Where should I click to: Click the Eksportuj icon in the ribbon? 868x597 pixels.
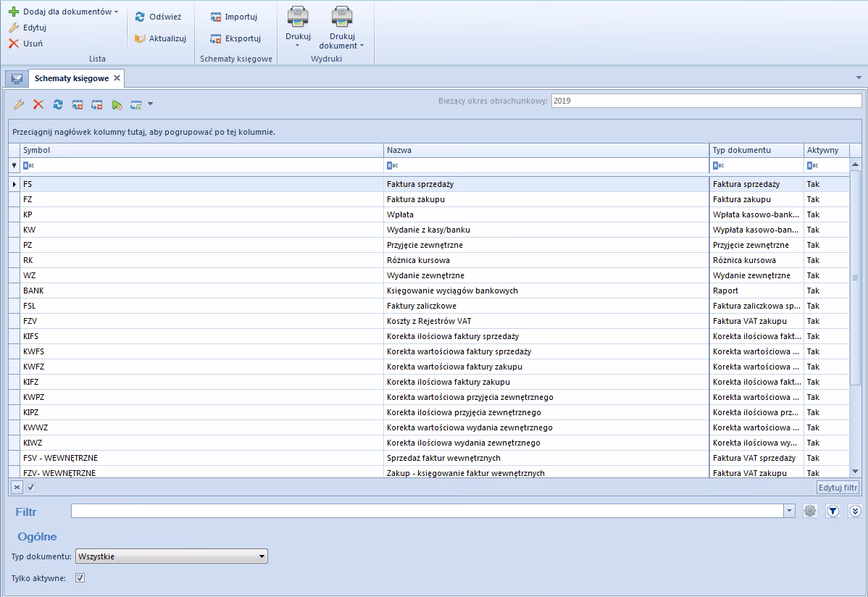(x=215, y=38)
